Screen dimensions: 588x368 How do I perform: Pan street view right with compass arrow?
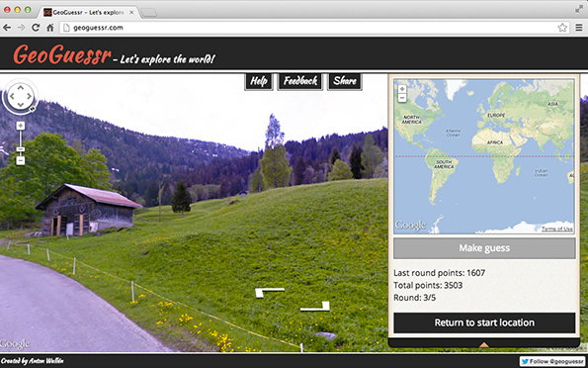(x=29, y=96)
